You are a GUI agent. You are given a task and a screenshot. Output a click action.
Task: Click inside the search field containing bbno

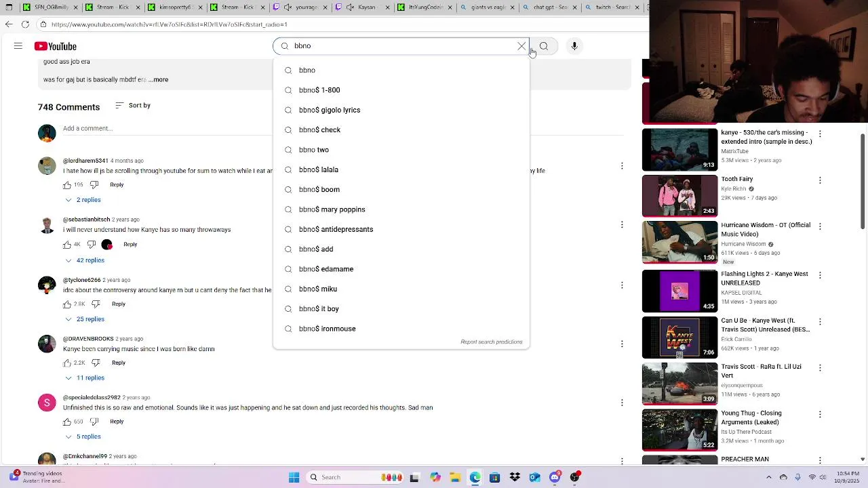pos(400,46)
